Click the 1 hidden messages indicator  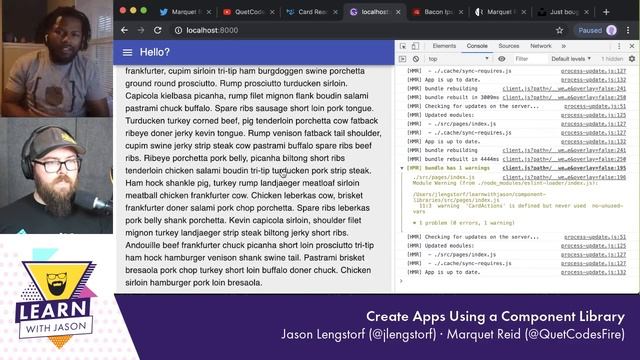[611, 59]
